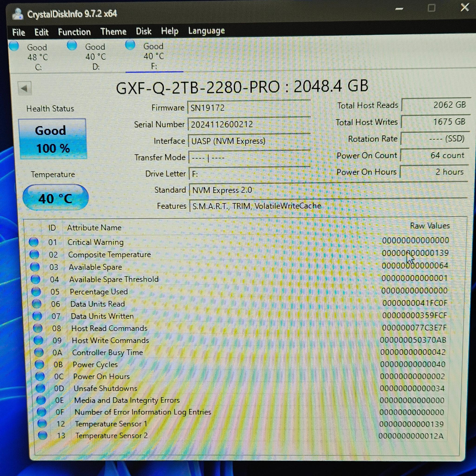Image resolution: width=476 pixels, height=476 pixels.
Task: Click the Data Units Read status orb
Action: pyautogui.click(x=37, y=304)
